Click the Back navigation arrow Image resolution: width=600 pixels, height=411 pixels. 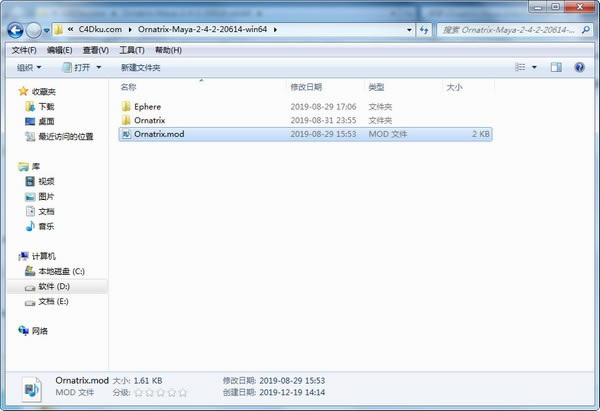pyautogui.click(x=15, y=31)
